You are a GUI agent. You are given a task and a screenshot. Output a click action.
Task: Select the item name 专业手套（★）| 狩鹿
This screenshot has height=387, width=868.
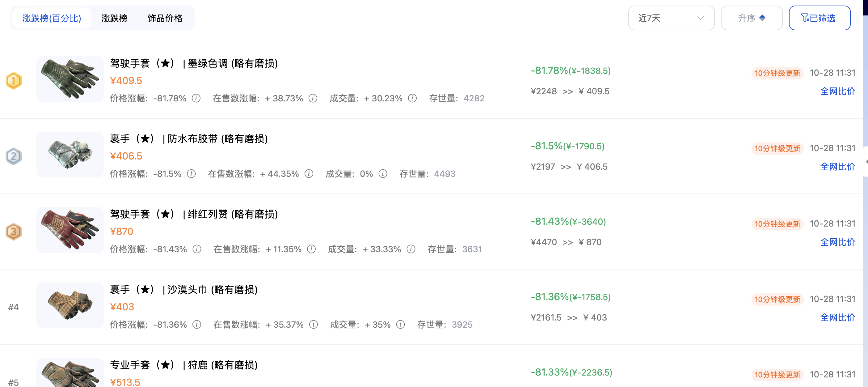(184, 365)
